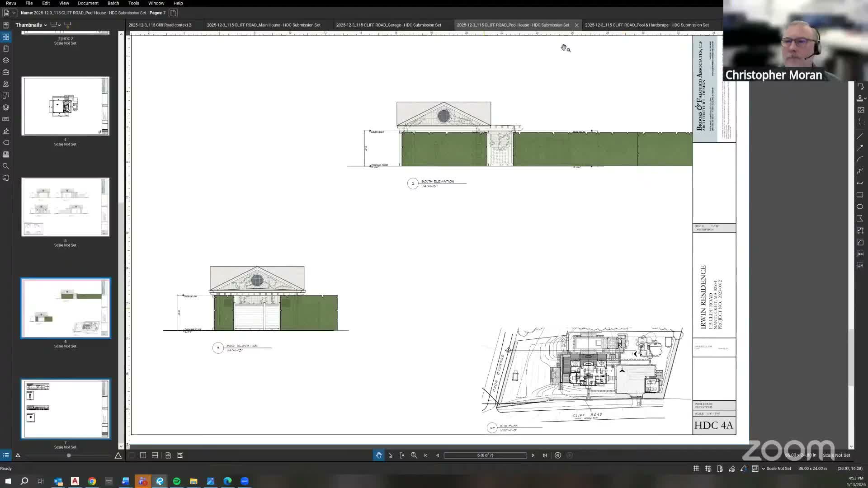Screen dimensions: 868x488
Task: Activate the Zoom tool in the navigation bar
Action: pyautogui.click(x=414, y=455)
